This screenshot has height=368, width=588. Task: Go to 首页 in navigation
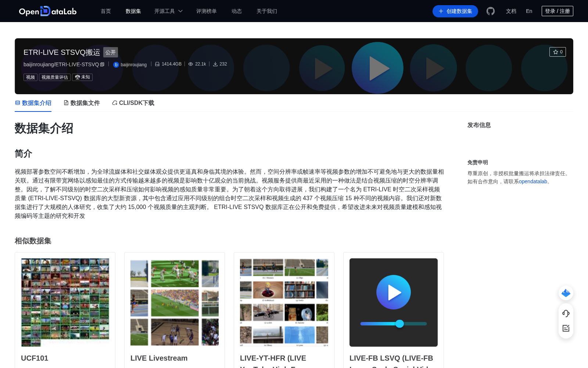(x=106, y=11)
